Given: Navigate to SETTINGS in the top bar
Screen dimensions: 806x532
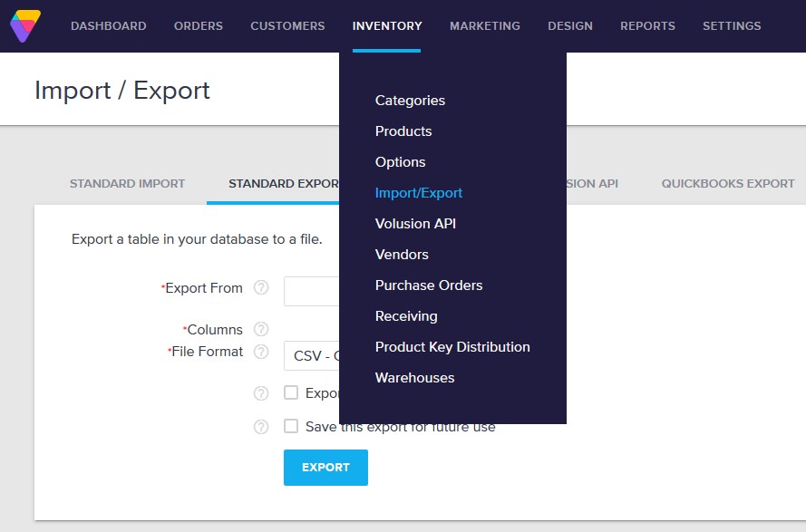Looking at the screenshot, I should point(732,26).
